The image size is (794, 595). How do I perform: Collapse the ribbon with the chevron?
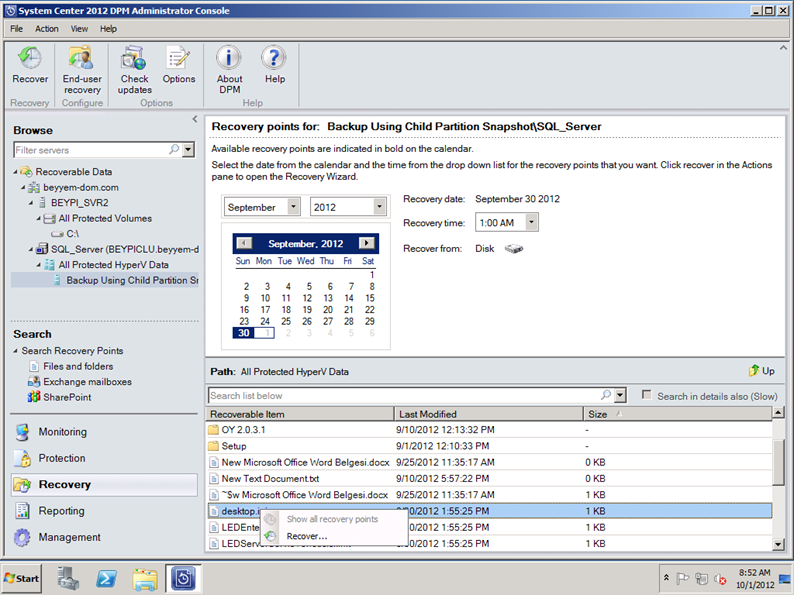(783, 48)
